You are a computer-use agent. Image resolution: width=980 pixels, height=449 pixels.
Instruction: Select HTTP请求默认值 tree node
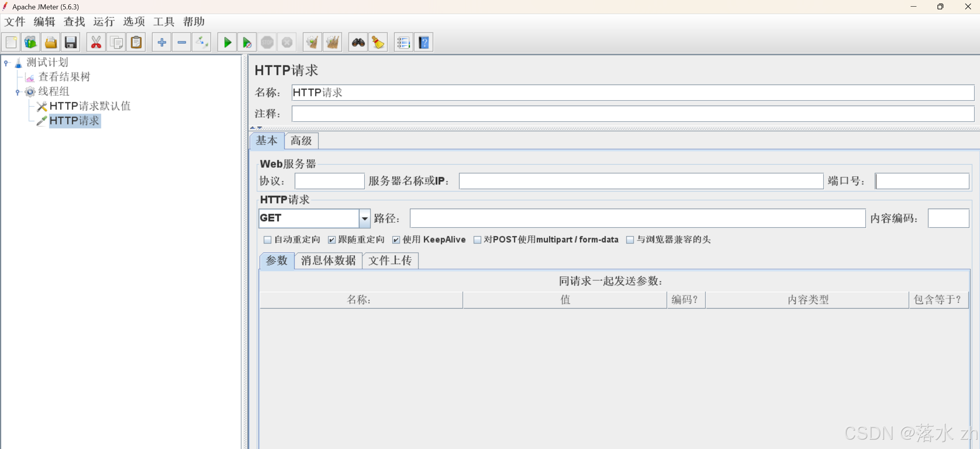pyautogui.click(x=90, y=106)
